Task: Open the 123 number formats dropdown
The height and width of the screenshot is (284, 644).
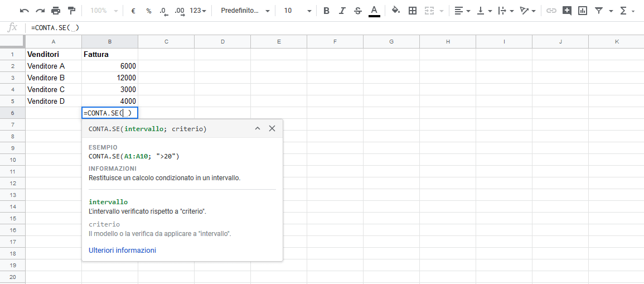Action: 197,11
